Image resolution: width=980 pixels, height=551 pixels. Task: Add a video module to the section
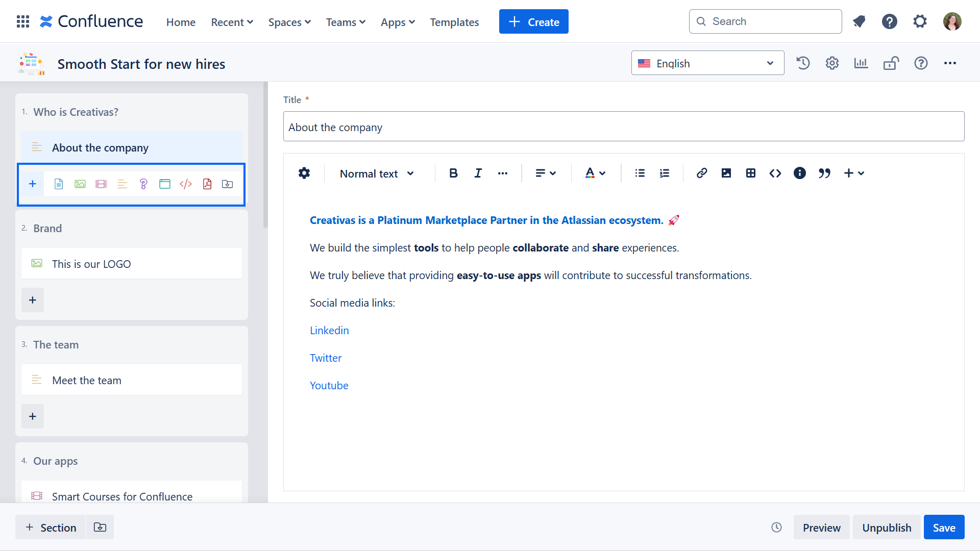coord(101,184)
